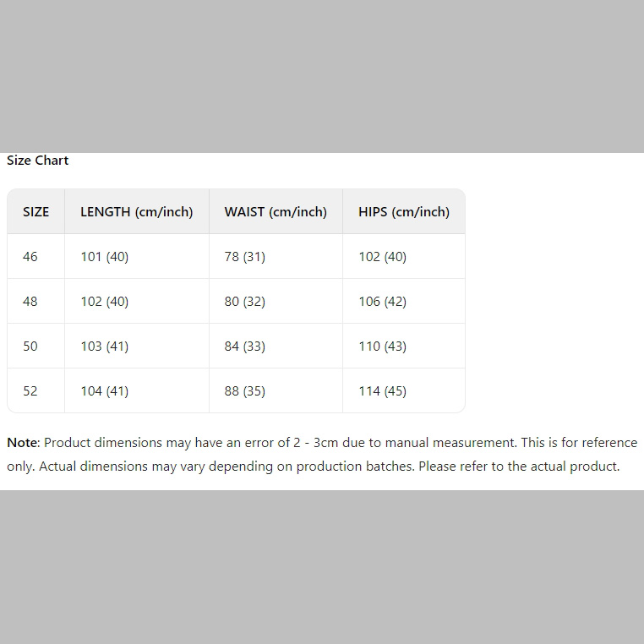Click the SIZE column header
The width and height of the screenshot is (644, 644).
[x=35, y=212]
